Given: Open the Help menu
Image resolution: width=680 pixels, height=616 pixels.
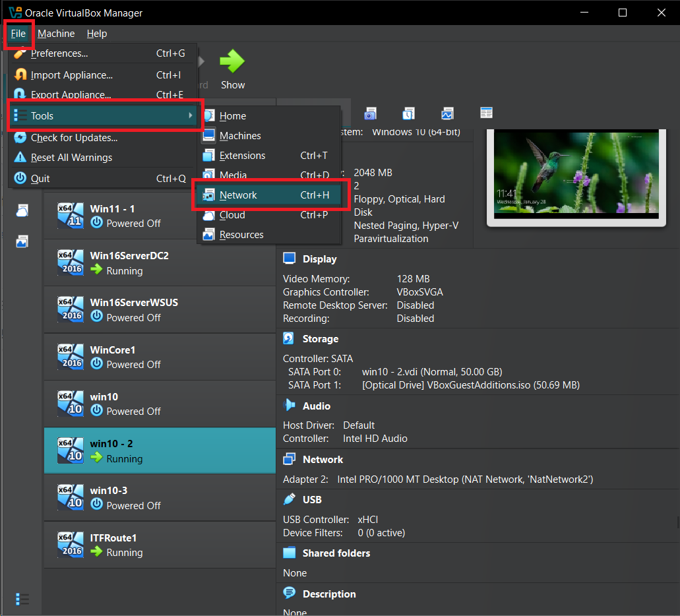Looking at the screenshot, I should point(96,34).
